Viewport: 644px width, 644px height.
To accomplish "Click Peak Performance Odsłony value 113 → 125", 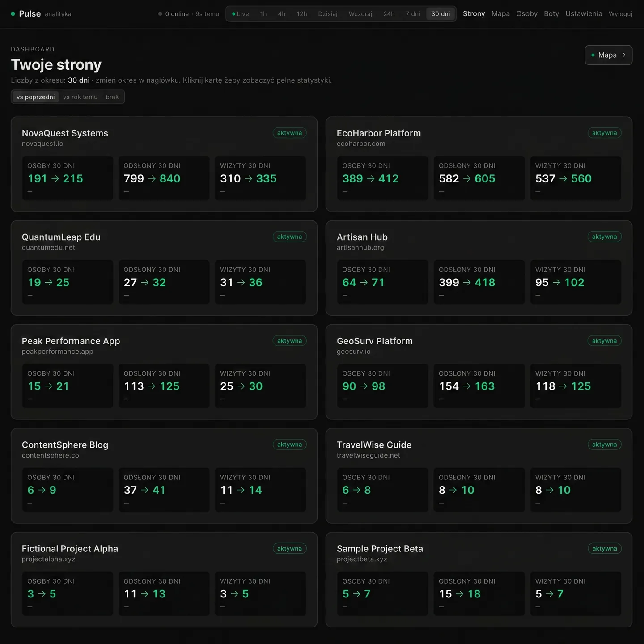I will 152,386.
